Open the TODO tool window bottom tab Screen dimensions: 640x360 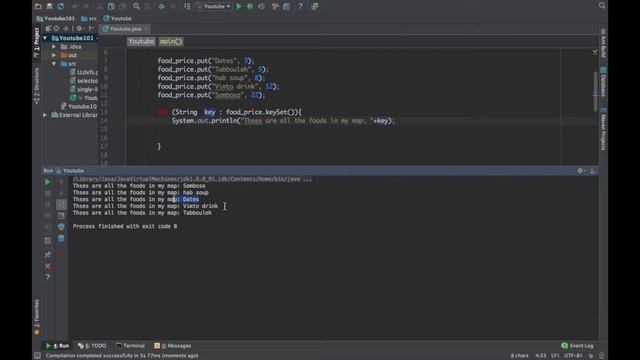[x=92, y=346]
